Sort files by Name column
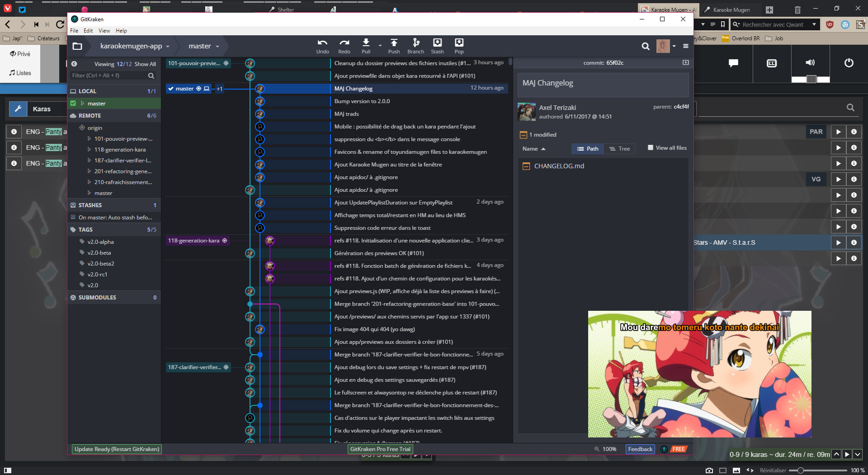 (x=533, y=149)
